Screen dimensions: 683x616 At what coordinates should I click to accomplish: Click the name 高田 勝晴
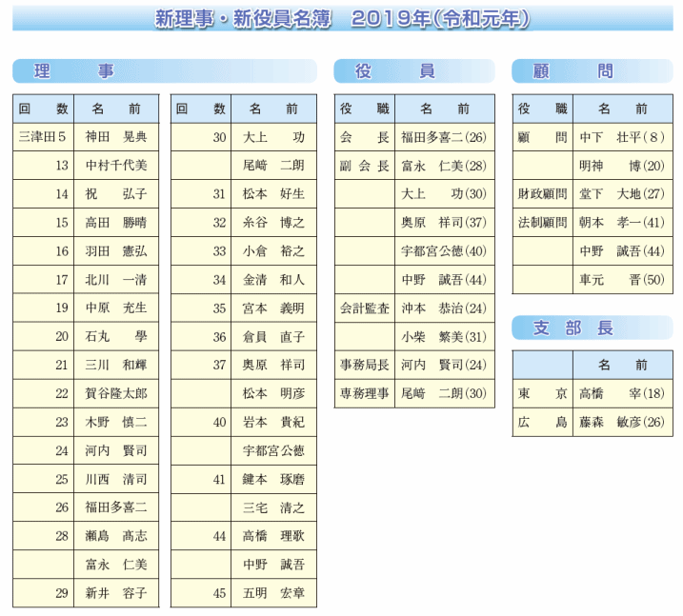(116, 223)
